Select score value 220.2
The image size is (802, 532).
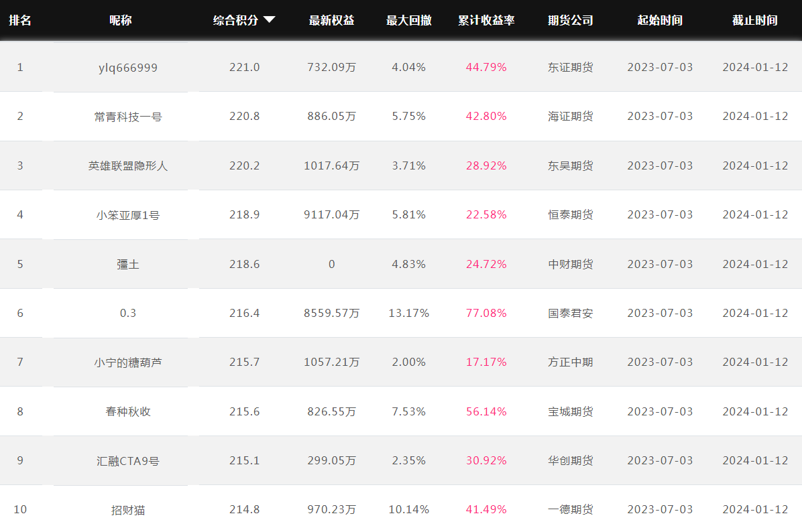click(x=245, y=165)
